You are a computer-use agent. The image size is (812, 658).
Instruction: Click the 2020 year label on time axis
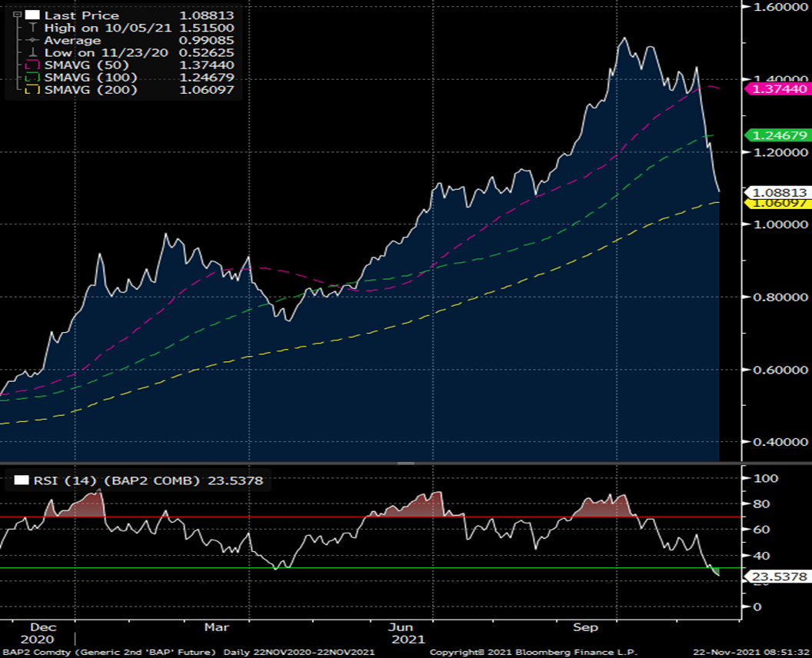pos(37,640)
